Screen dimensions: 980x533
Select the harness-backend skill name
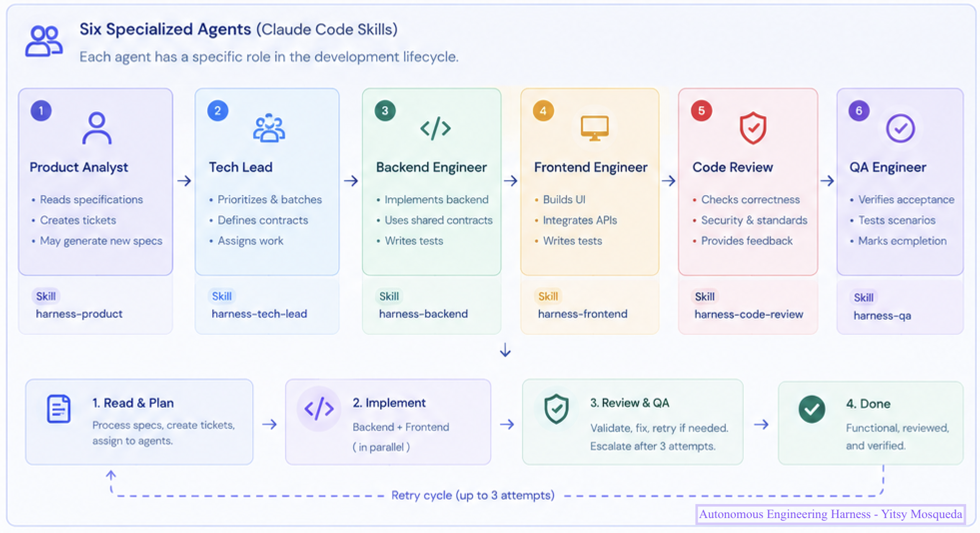(x=424, y=314)
